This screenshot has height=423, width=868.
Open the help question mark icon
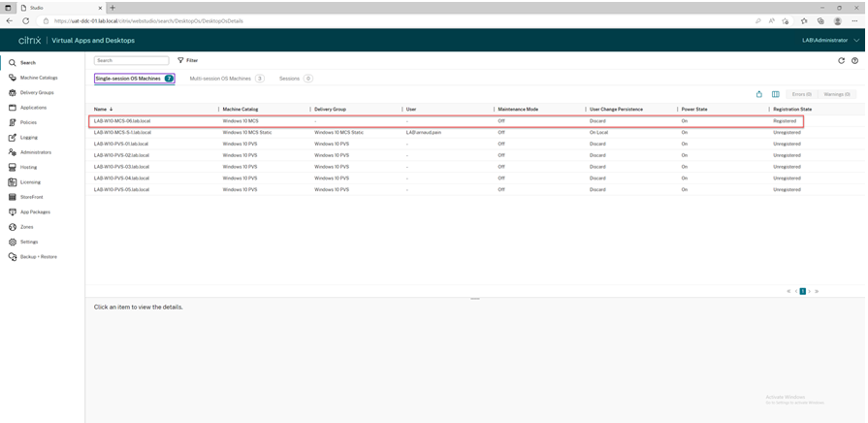point(854,60)
